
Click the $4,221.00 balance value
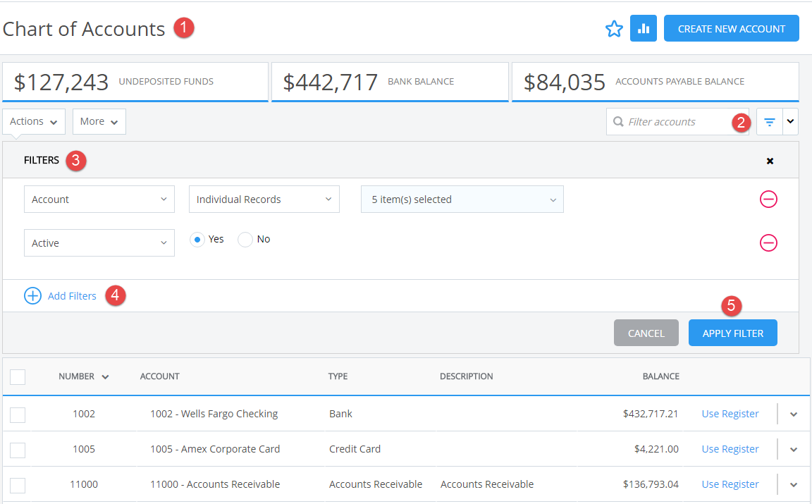pyautogui.click(x=656, y=449)
